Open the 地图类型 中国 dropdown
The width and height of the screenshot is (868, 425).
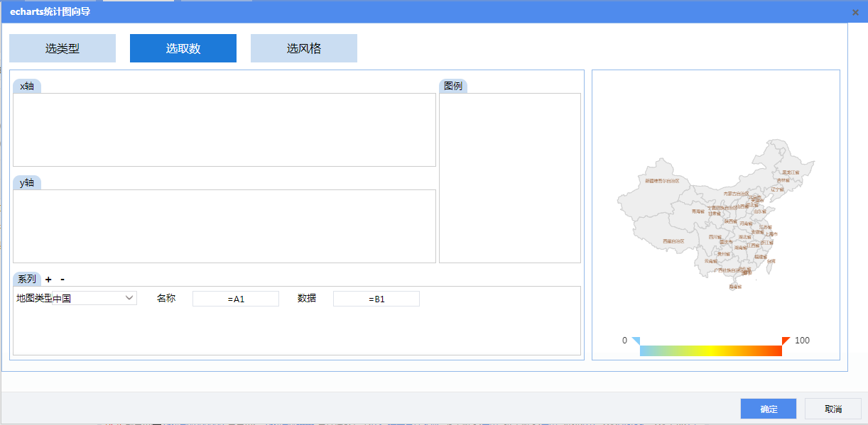[75, 299]
